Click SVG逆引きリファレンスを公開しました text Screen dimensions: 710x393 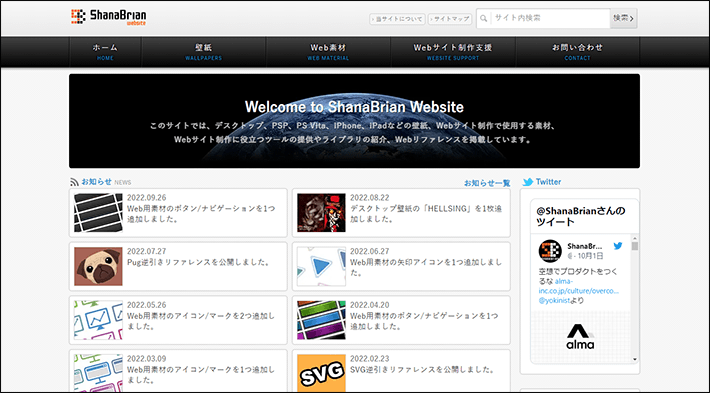pos(422,369)
